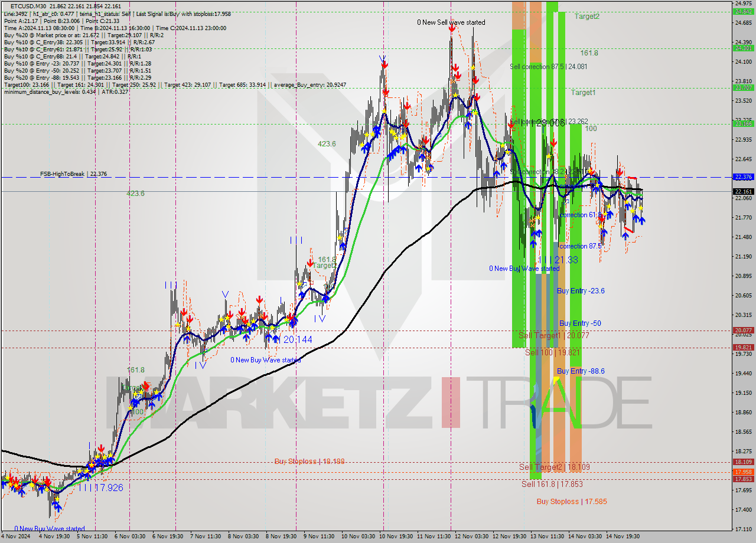The height and width of the screenshot is (543, 756).
Task: Click the blue 22.376 price axis tag
Action: click(x=743, y=176)
